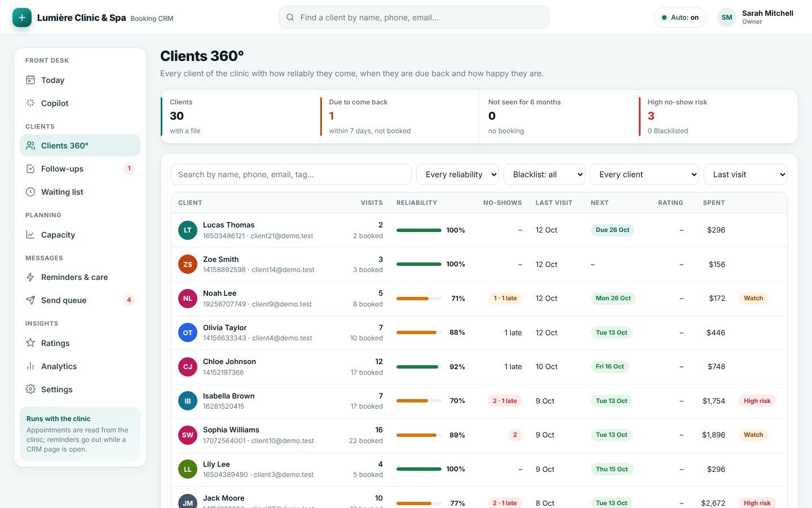The image size is (812, 508).
Task: Click Isabella Brown's High risk badge
Action: click(757, 401)
